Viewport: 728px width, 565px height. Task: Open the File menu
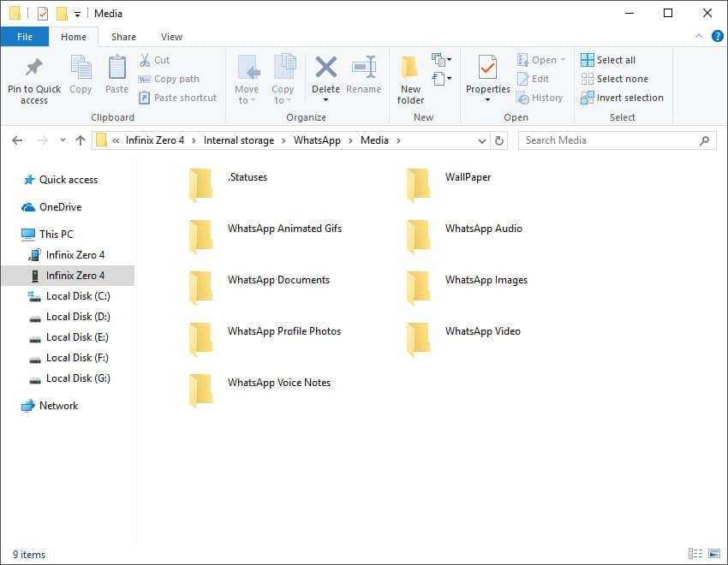click(25, 37)
